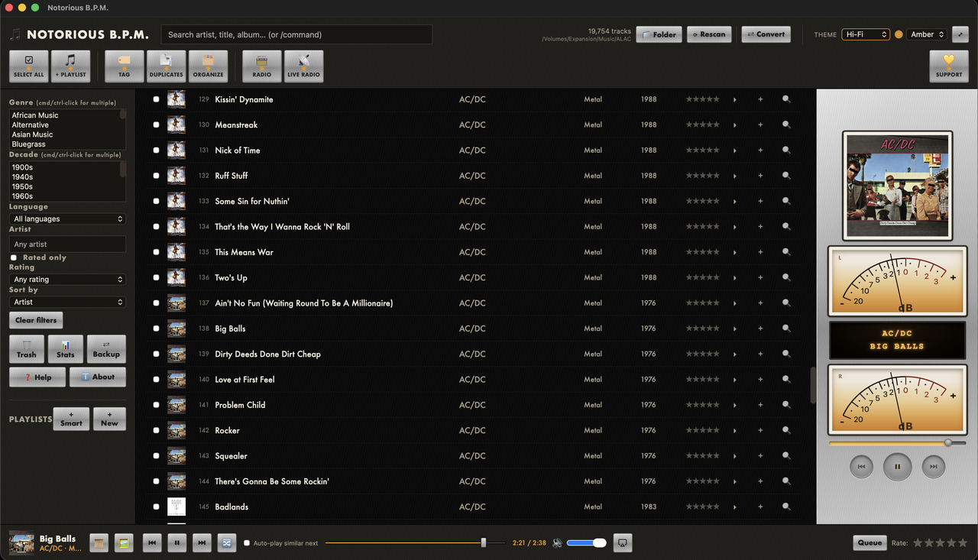Click the playback progress slider in bottom bar
Screen dimensions: 978x560
[415, 542]
